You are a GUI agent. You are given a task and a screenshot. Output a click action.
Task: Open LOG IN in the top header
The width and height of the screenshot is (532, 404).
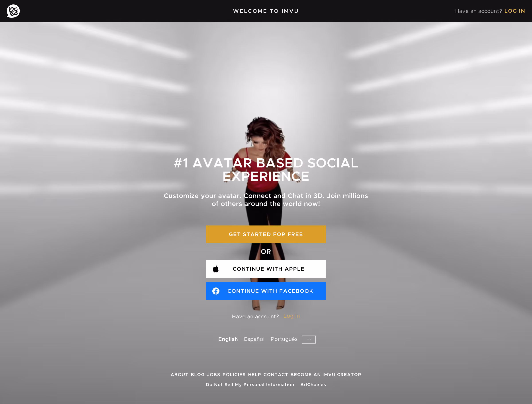coord(514,11)
